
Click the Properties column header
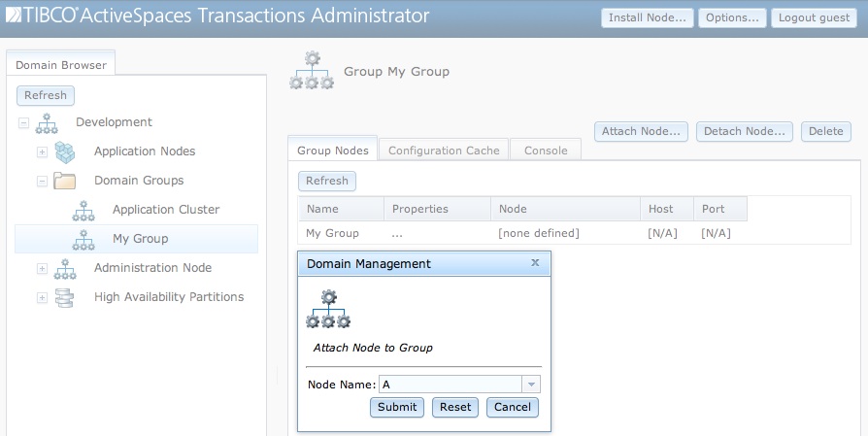[437, 209]
